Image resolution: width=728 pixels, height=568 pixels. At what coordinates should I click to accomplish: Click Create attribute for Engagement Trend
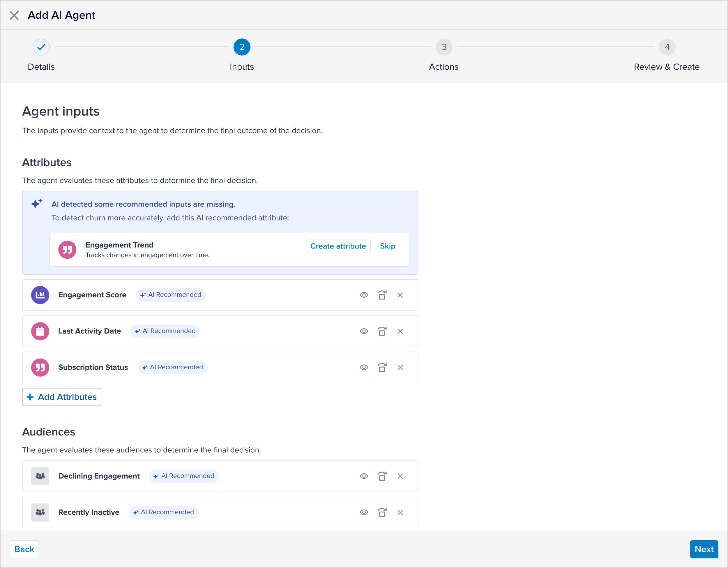click(338, 246)
